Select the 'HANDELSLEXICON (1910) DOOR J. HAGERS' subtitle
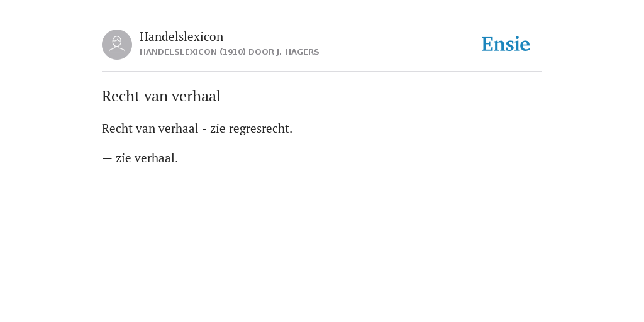644x322 pixels. pos(229,52)
